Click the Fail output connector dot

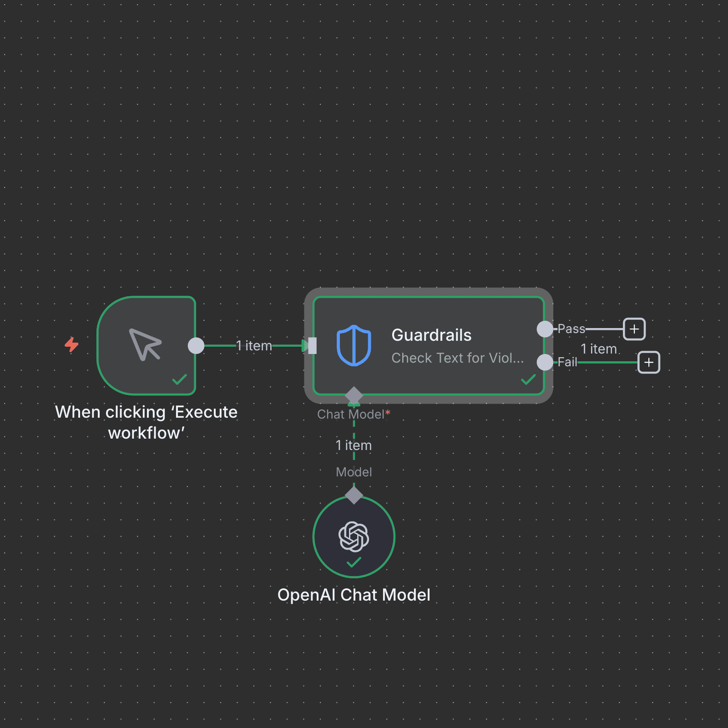(544, 362)
